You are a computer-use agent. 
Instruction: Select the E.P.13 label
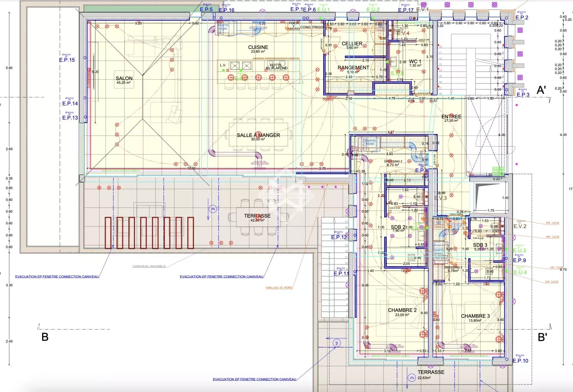click(70, 118)
